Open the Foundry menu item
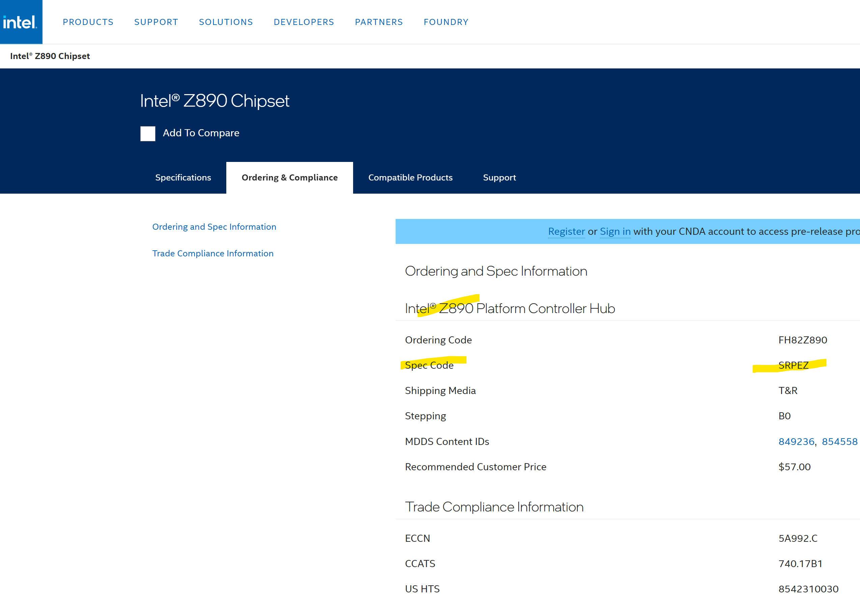The width and height of the screenshot is (860, 616). (x=446, y=22)
